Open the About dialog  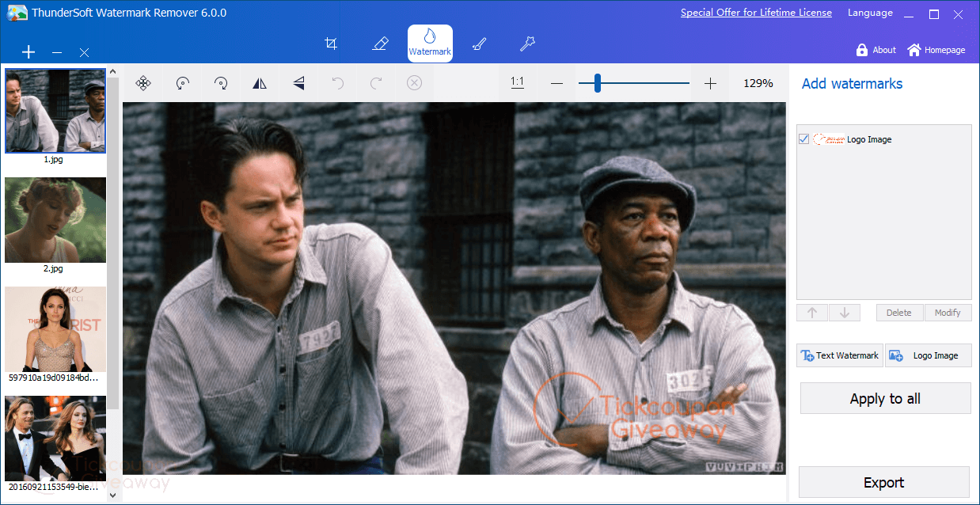point(876,50)
